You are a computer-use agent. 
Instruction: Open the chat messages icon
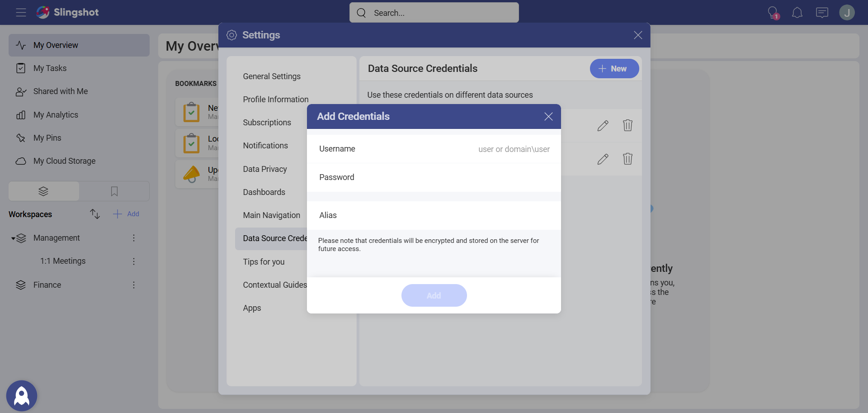pyautogui.click(x=822, y=13)
